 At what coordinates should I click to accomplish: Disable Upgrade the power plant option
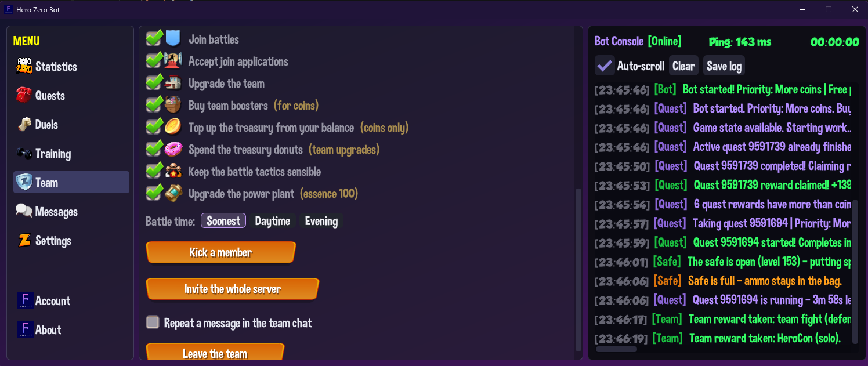point(154,193)
